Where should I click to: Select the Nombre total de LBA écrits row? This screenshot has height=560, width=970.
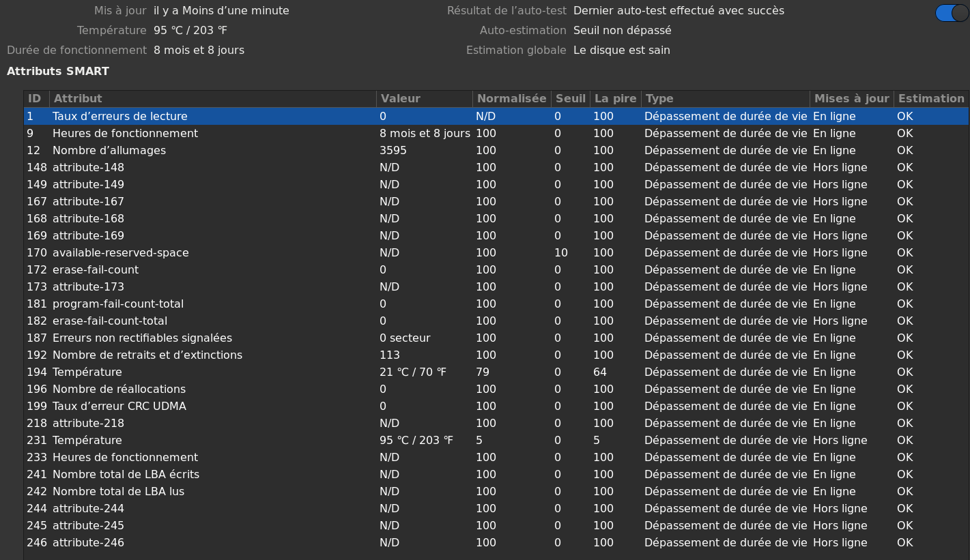126,475
